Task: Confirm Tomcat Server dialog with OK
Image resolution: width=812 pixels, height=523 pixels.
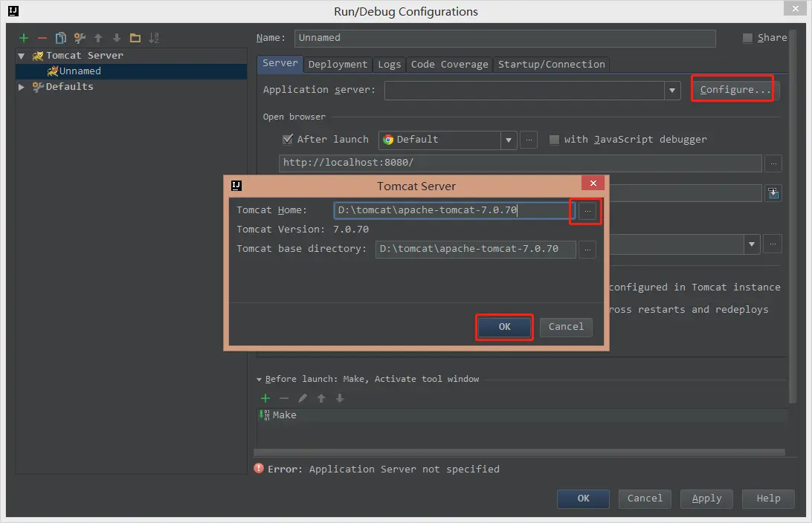Action: point(504,327)
